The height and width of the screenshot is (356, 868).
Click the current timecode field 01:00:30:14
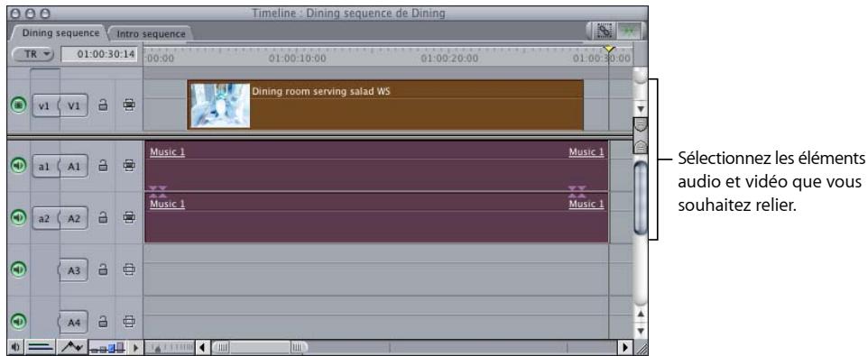click(99, 54)
